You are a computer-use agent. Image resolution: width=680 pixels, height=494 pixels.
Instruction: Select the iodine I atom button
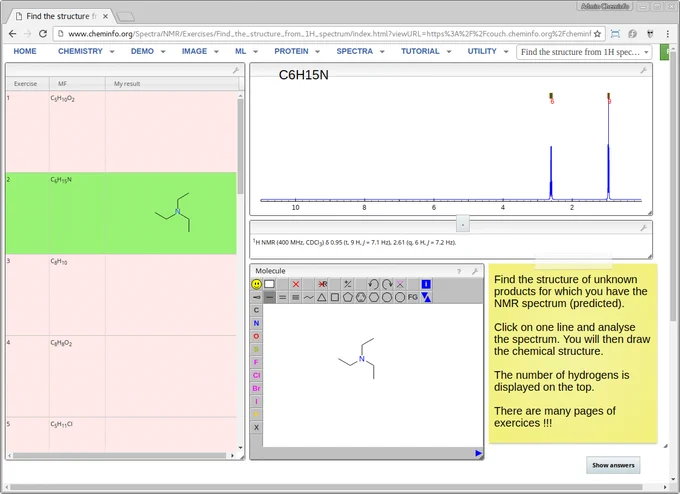256,401
